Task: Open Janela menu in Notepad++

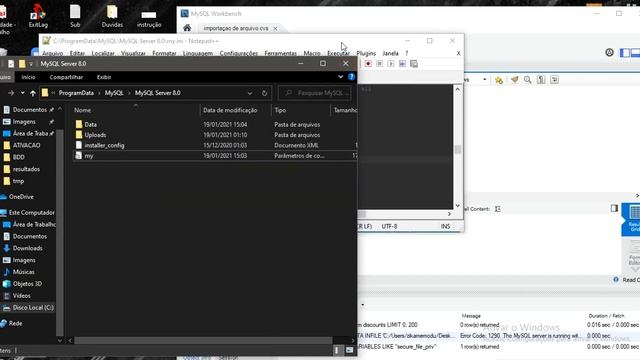Action: pos(390,53)
